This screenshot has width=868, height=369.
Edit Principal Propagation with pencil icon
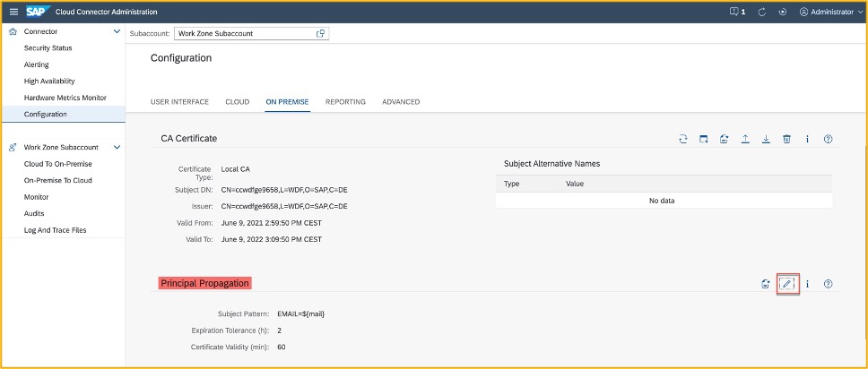click(x=787, y=284)
